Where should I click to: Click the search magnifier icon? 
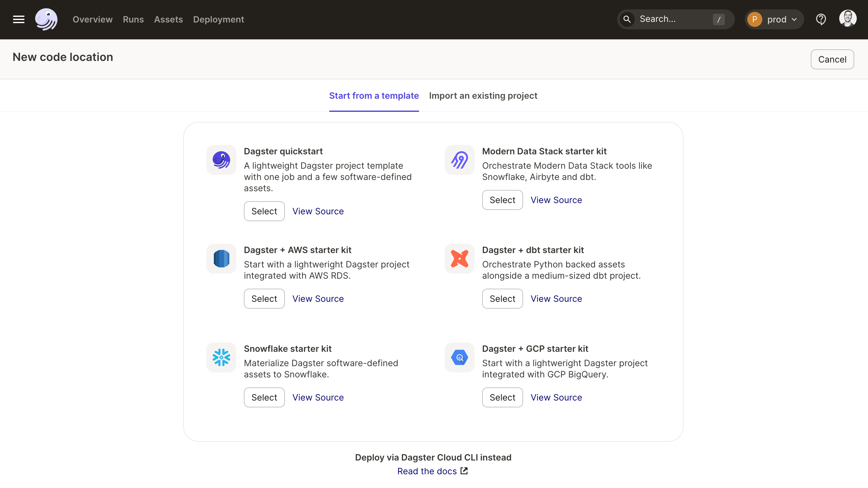(627, 19)
